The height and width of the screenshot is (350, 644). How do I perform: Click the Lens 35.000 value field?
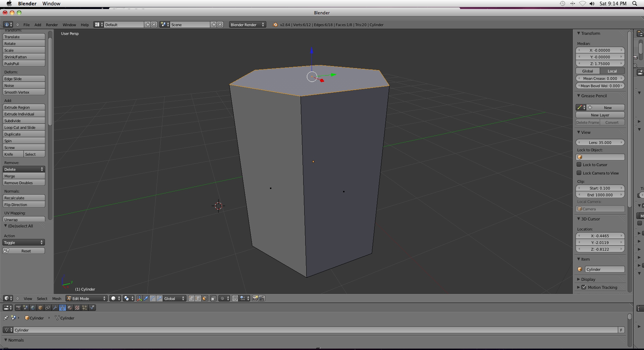(600, 142)
